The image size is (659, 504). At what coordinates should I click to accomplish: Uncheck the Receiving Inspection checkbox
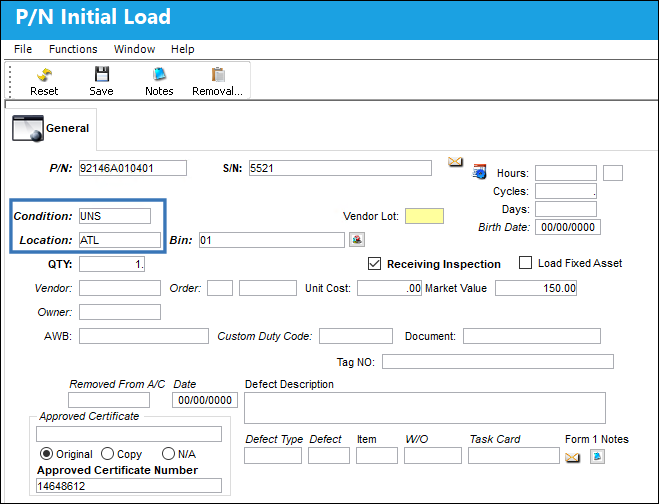click(x=374, y=264)
